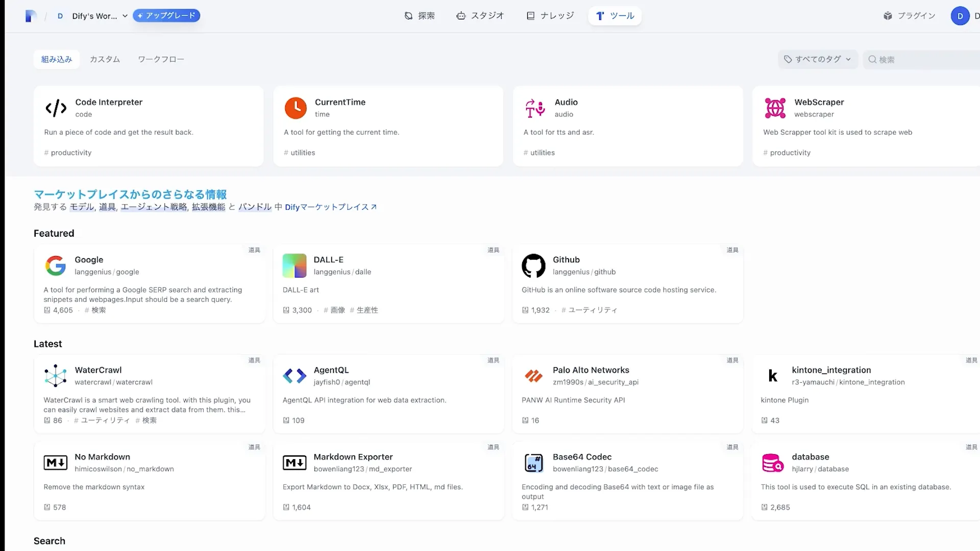Click the ツール hammer icon
This screenshot has width=980, height=551.
coord(600,16)
